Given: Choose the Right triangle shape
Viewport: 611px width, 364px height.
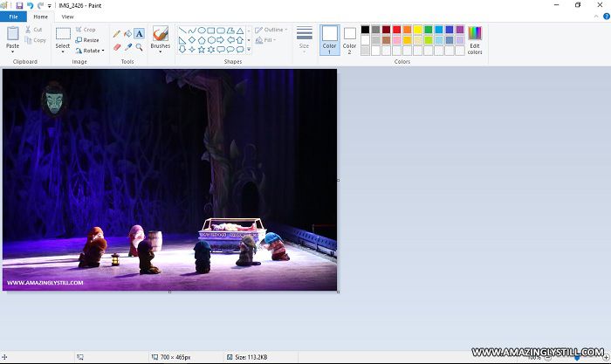Looking at the screenshot, I should (182, 40).
